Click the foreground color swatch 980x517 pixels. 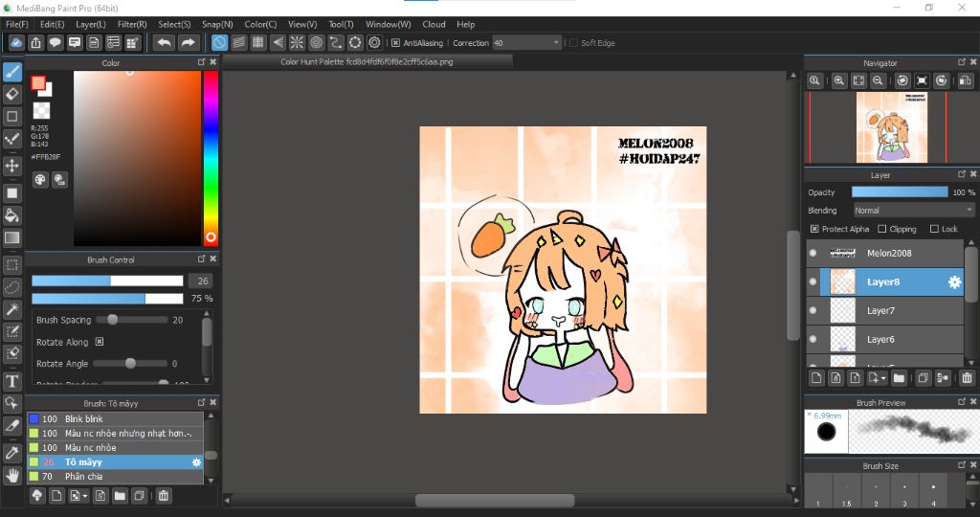[38, 83]
